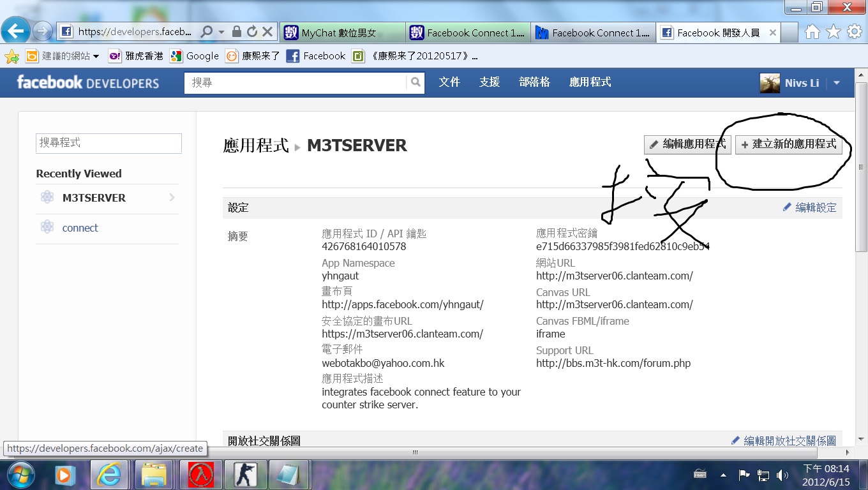Close the Facebook 開發人員 tab
868x490 pixels.
772,33
